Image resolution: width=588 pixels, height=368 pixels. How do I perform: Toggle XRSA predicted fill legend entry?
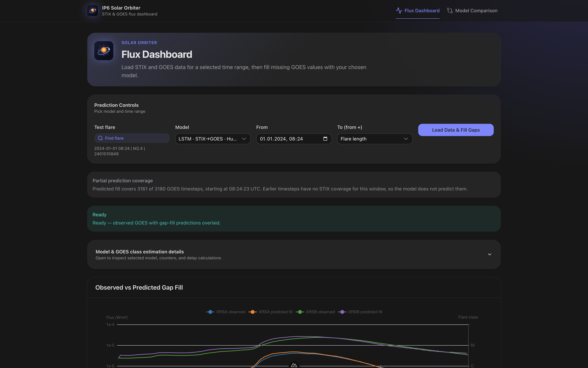pos(271,312)
